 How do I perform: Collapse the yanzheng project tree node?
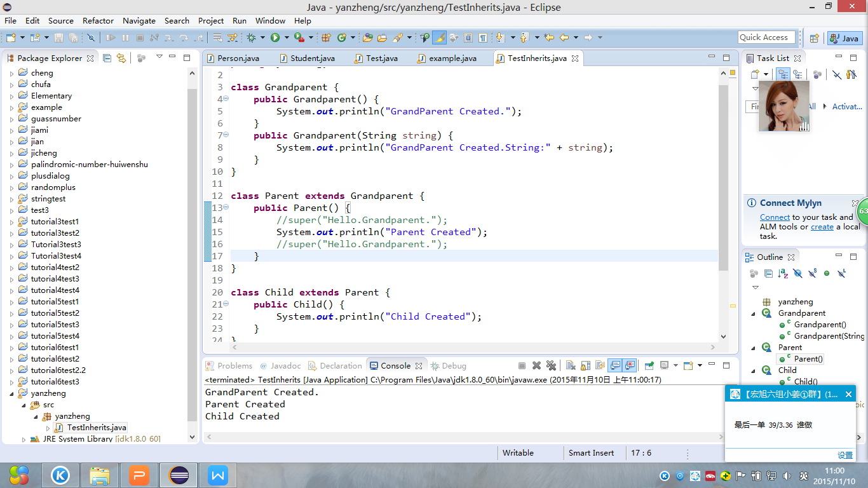[x=11, y=393]
